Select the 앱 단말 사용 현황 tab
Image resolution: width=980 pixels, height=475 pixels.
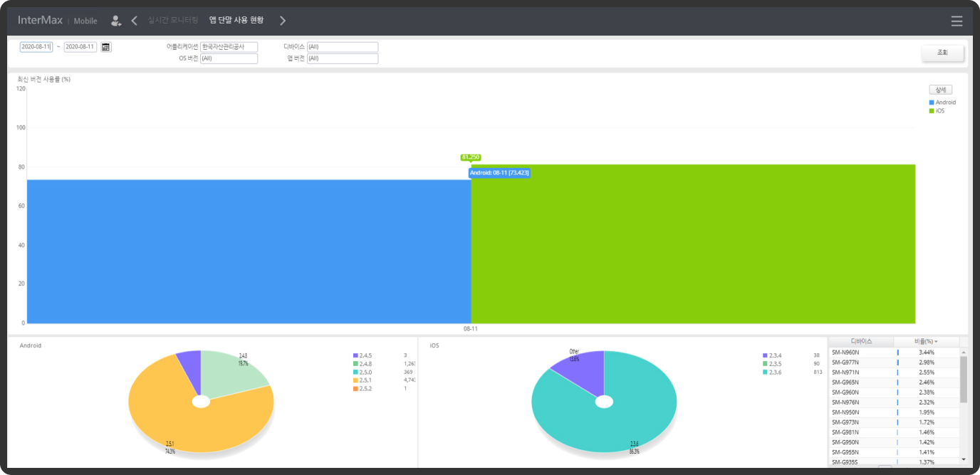pyautogui.click(x=236, y=21)
